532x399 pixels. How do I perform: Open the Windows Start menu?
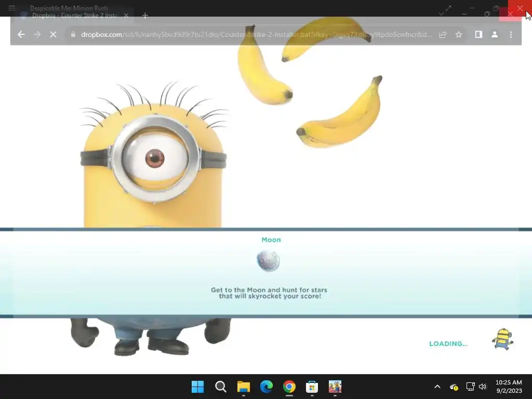pos(197,387)
